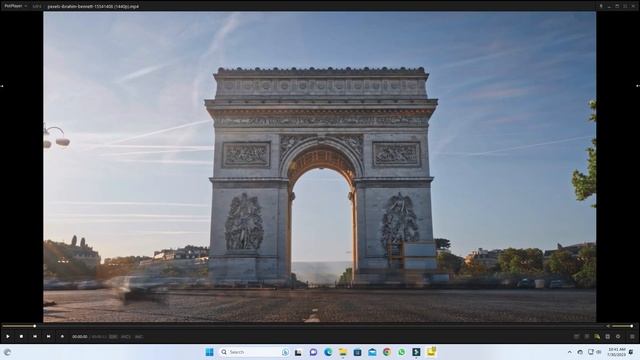Click the audio codec indicator AAC
This screenshot has height=360, width=640.
coord(139,337)
